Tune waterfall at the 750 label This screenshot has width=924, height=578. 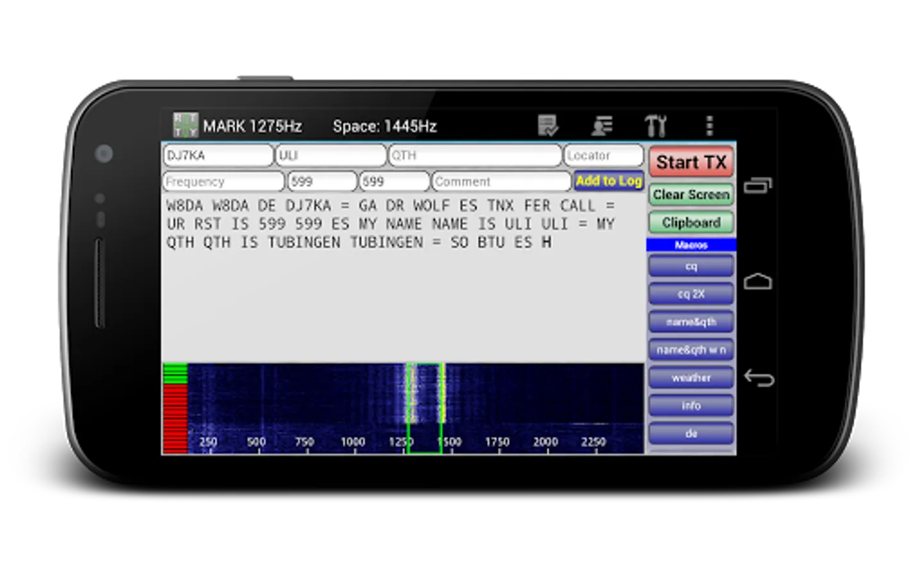point(304,442)
